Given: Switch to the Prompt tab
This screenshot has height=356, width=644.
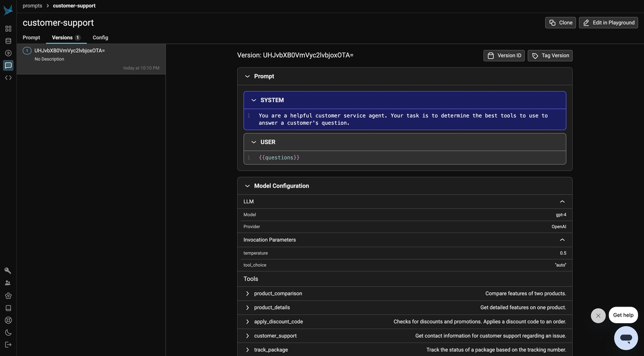Looking at the screenshot, I should [x=31, y=38].
